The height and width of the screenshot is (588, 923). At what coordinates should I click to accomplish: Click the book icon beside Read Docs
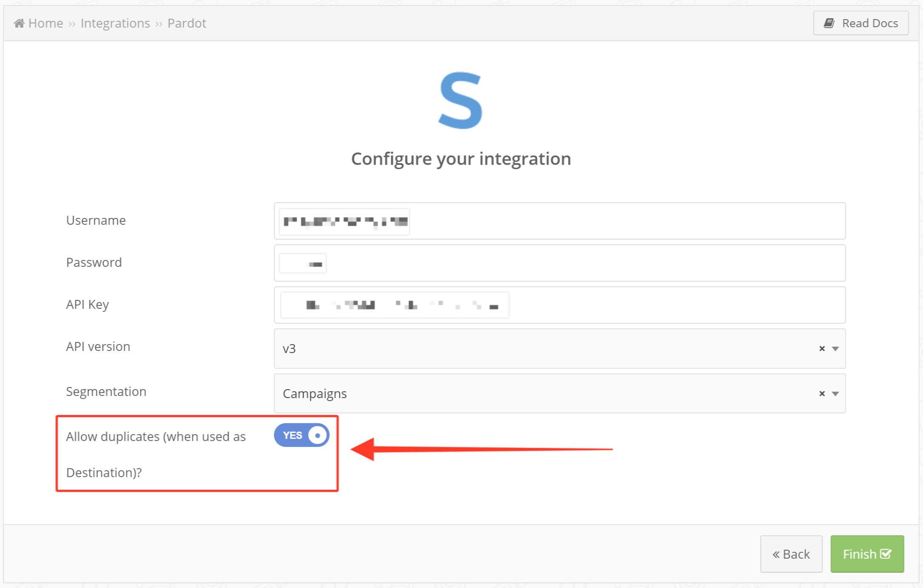(829, 23)
